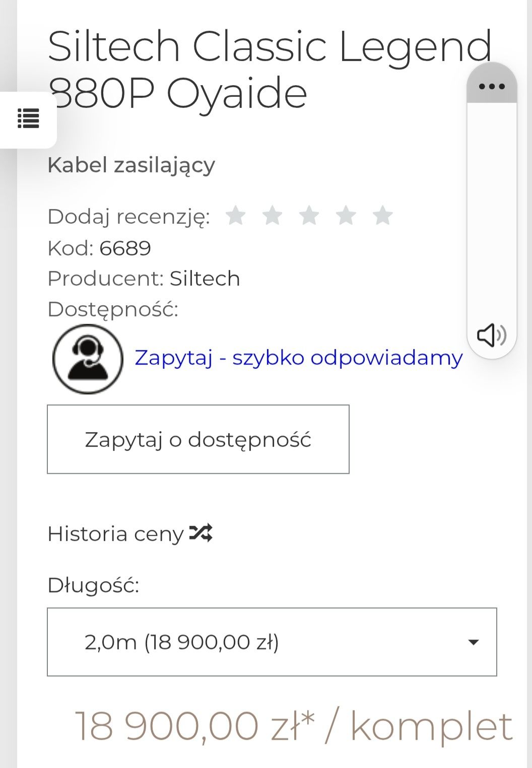Tap the speaker volume icon
The image size is (532, 768).
pos(492,335)
